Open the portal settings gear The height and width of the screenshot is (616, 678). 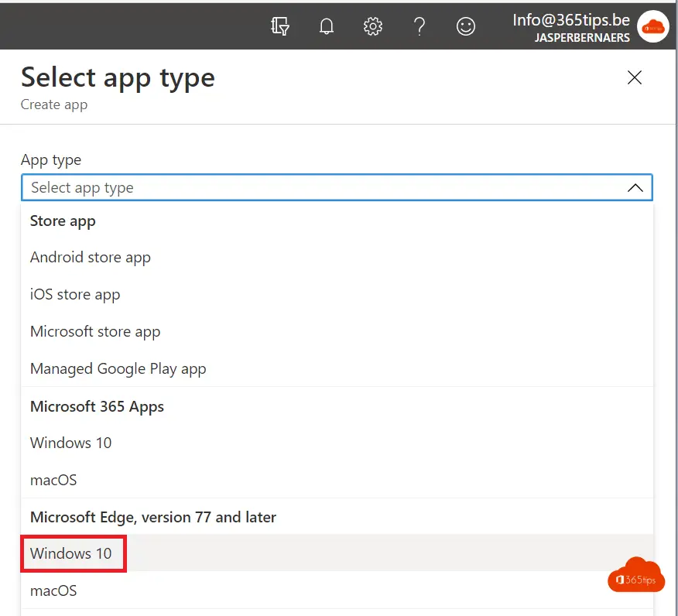[x=373, y=26]
